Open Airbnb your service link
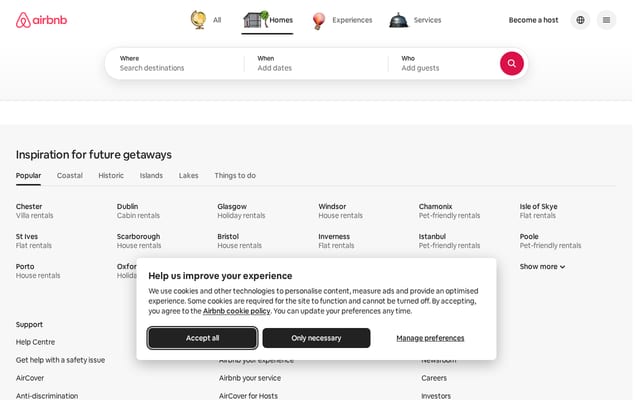Image resolution: width=640 pixels, height=400 pixels. (x=250, y=378)
